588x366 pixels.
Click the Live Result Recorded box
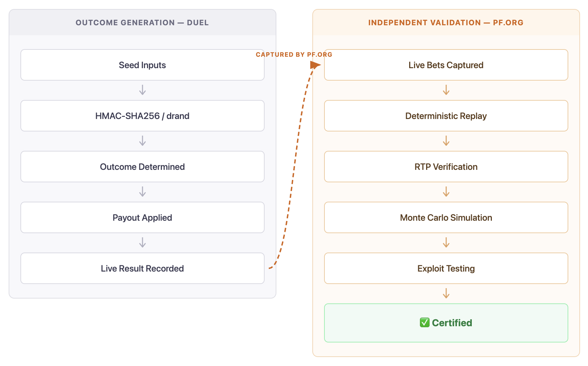142,268
